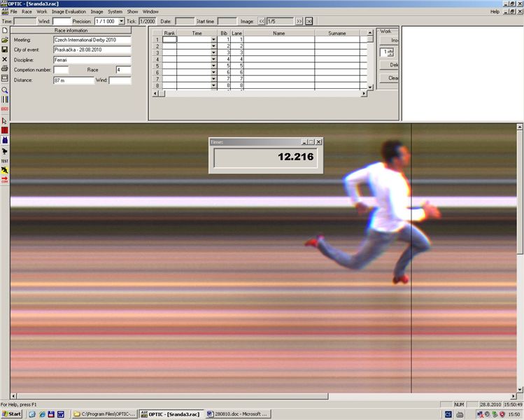Click the red square icon in left toolbar
This screenshot has height=420, width=524.
5,130
